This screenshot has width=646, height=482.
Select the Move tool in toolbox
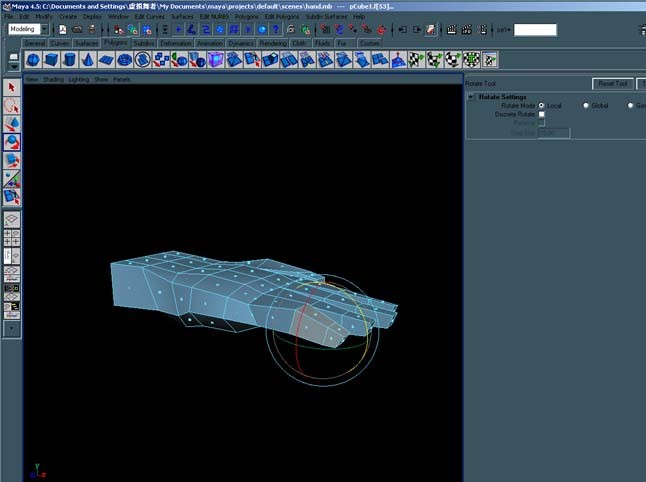point(12,124)
